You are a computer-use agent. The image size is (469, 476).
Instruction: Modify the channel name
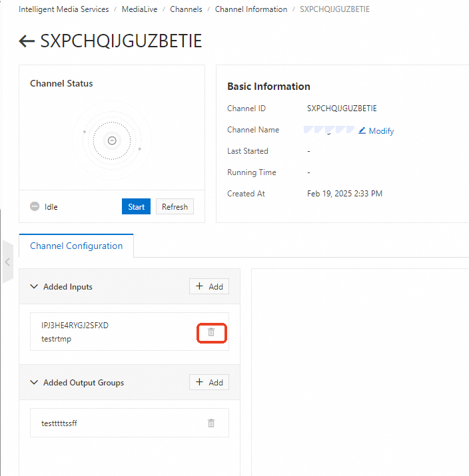376,131
